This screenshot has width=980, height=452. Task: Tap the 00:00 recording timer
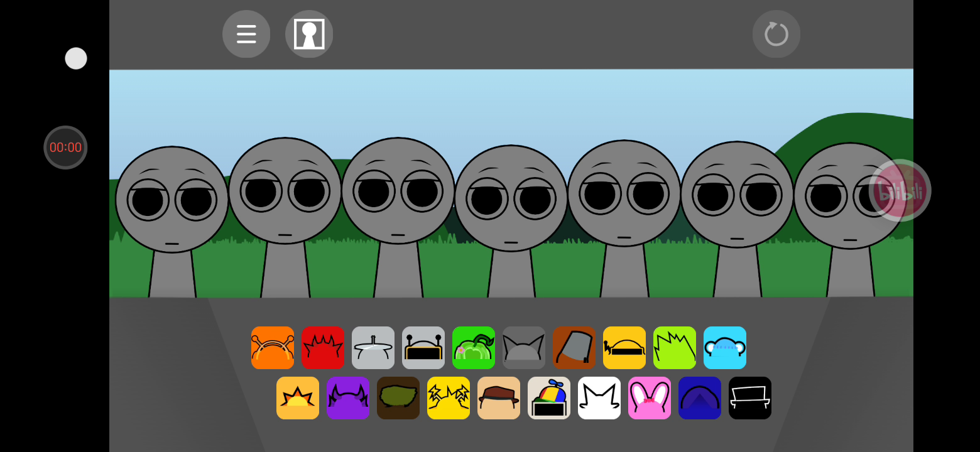point(65,148)
